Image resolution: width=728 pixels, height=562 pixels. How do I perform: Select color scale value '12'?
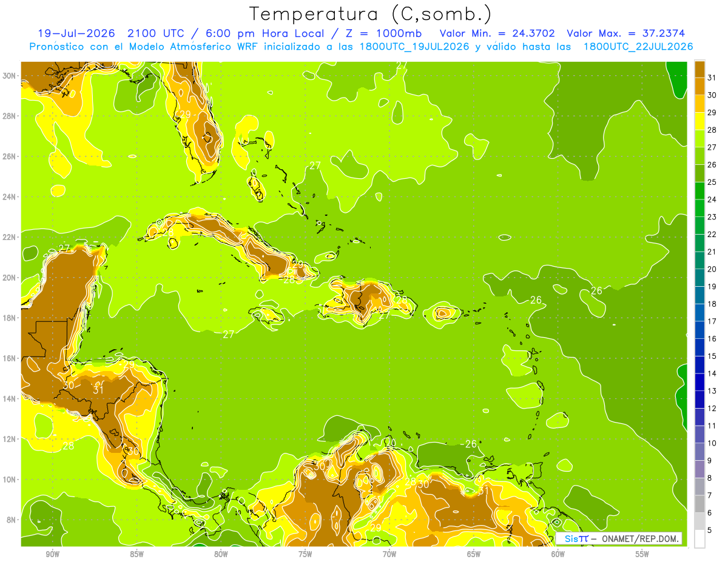pos(712,408)
